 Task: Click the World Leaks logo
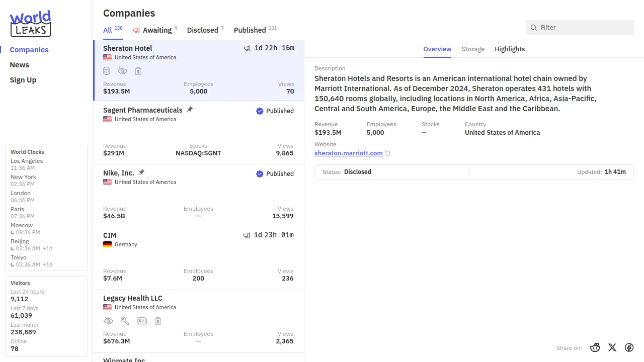[30, 24]
